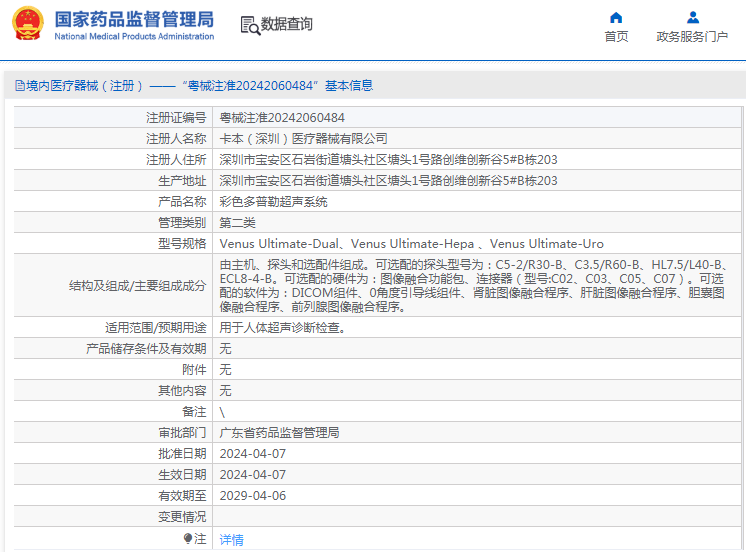Click the 注册人名称 row label
Viewport: 746px width, 552px height.
pos(176,138)
